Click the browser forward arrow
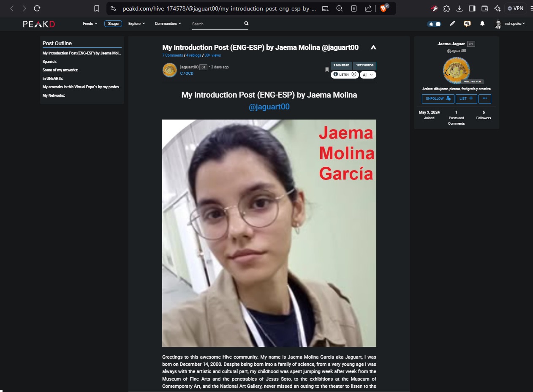The image size is (533, 392). click(24, 8)
